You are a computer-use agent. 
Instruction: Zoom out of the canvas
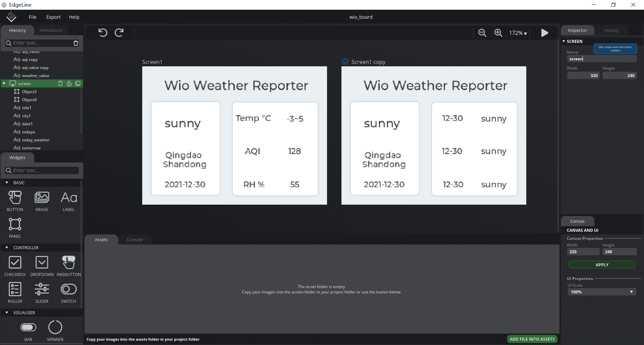pyautogui.click(x=482, y=33)
